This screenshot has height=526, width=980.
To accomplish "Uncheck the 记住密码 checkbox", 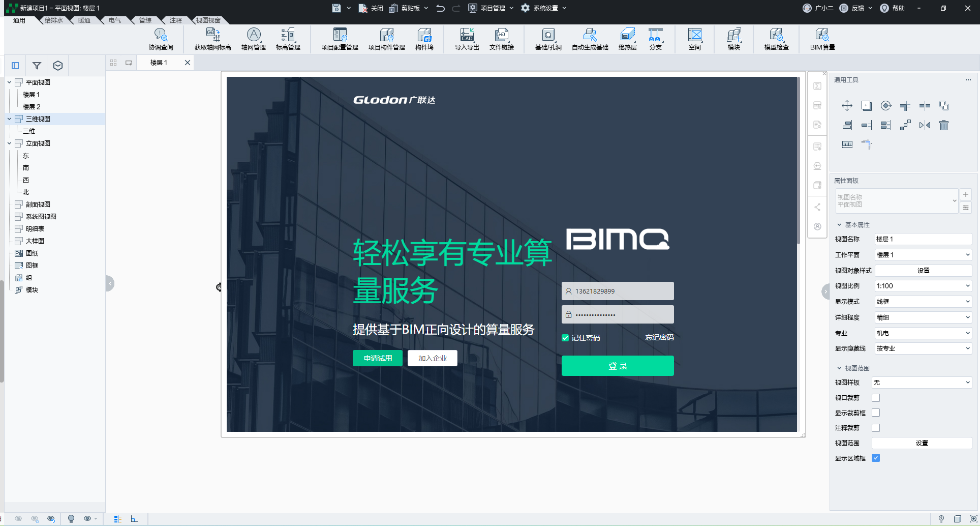I will coord(565,337).
